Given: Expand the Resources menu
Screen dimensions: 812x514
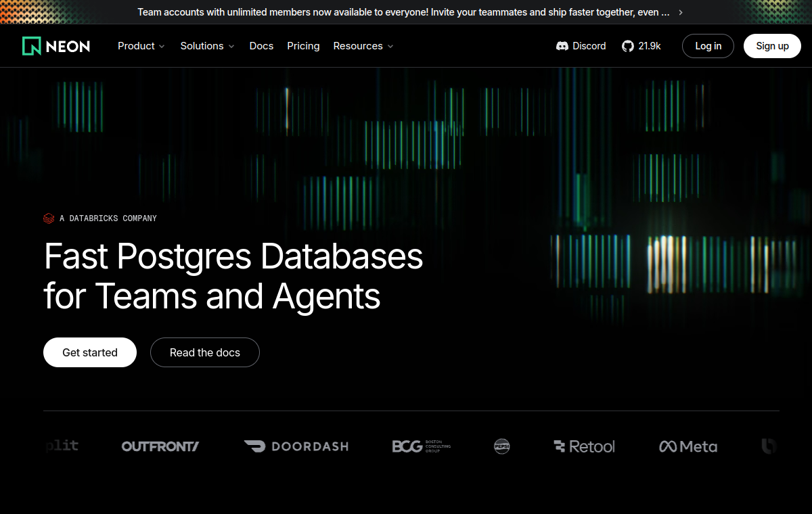Looking at the screenshot, I should pos(363,46).
